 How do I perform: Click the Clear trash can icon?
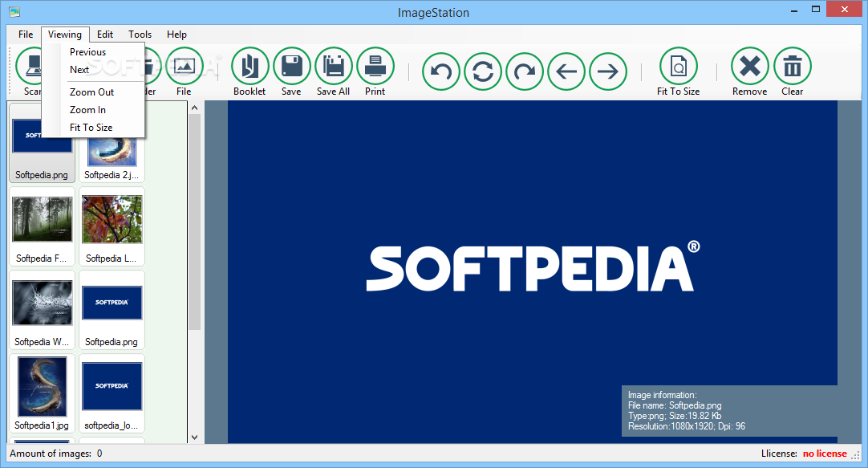[x=792, y=67]
